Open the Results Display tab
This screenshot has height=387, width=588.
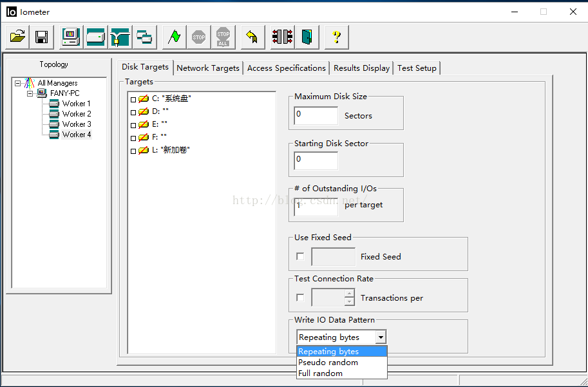(361, 68)
